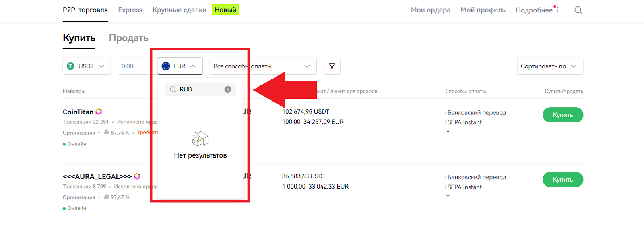Switch to the P2P-торговля tab
Image resolution: width=644 pixels, height=228 pixels.
coord(85,10)
